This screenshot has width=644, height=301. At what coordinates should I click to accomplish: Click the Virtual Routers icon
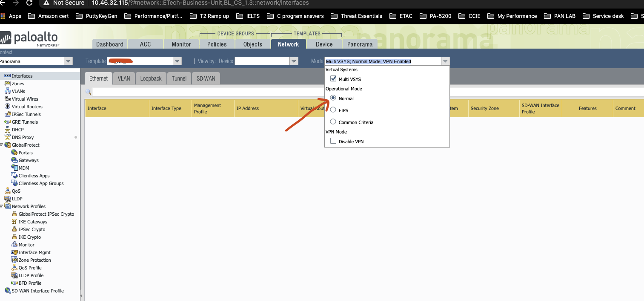(x=8, y=107)
